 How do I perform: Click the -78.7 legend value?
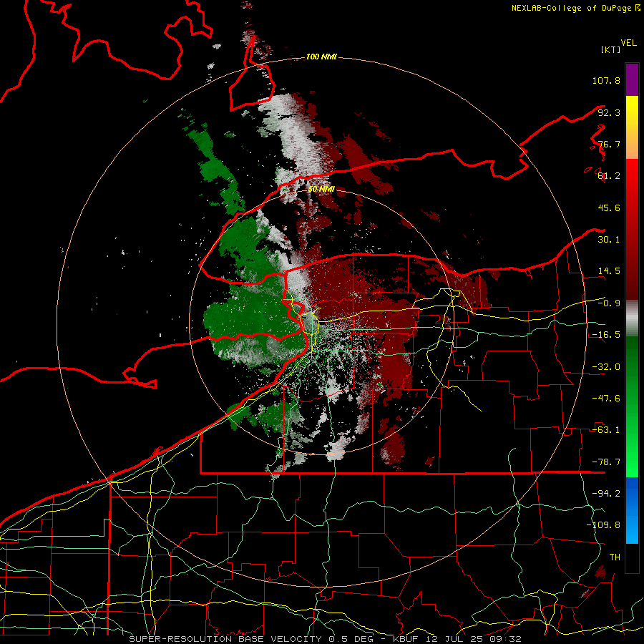[x=606, y=462]
